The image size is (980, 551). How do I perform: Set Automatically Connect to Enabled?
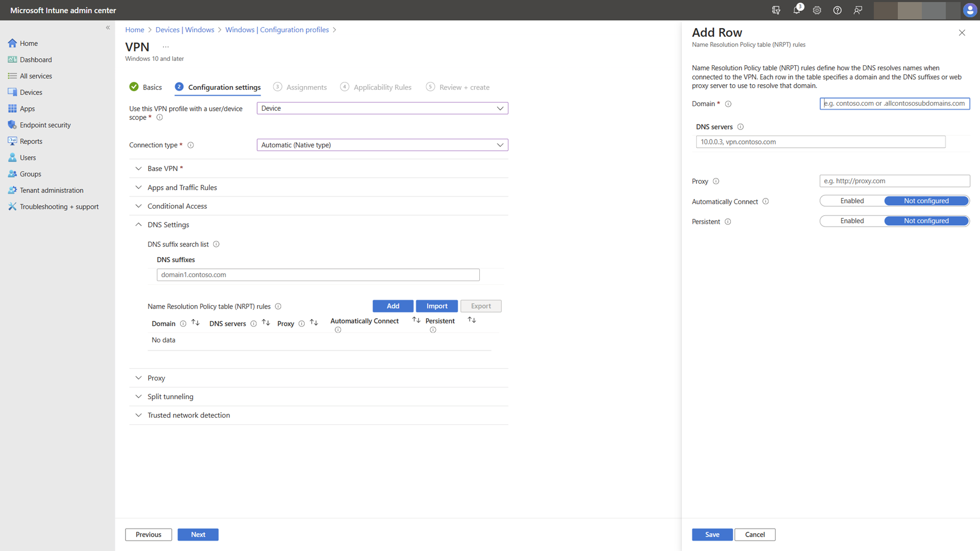[852, 201]
